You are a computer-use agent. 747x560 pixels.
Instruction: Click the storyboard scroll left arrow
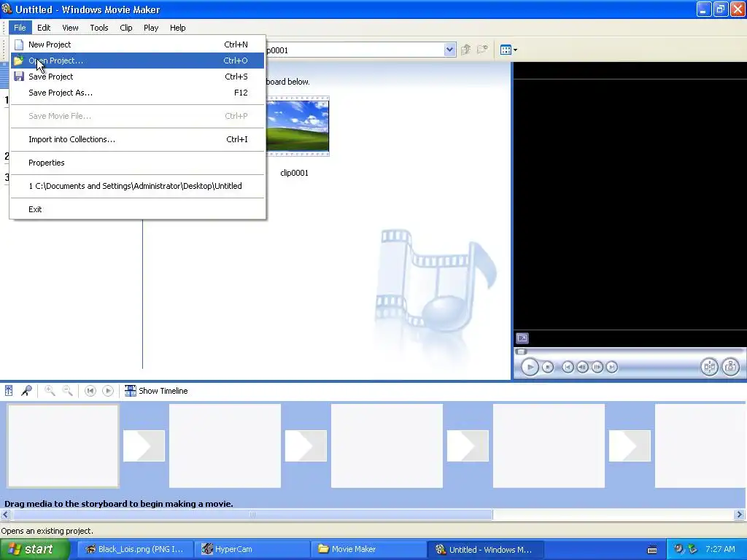click(x=5, y=515)
